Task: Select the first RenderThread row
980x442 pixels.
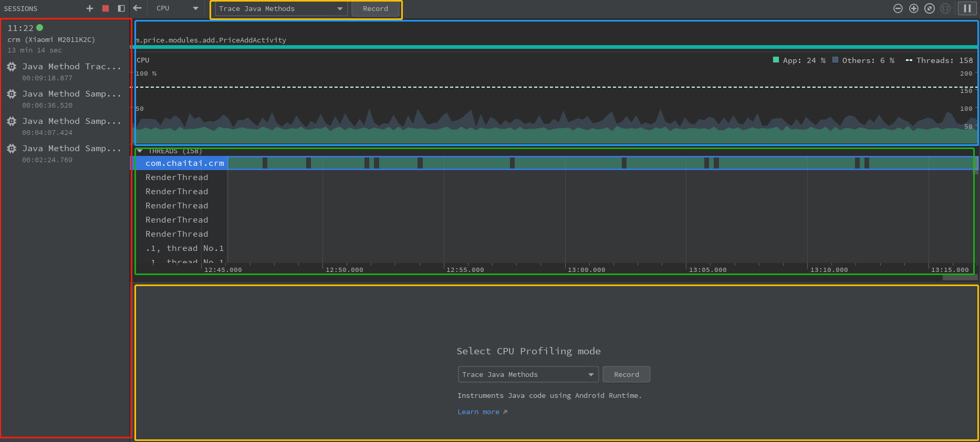Action: coord(177,177)
